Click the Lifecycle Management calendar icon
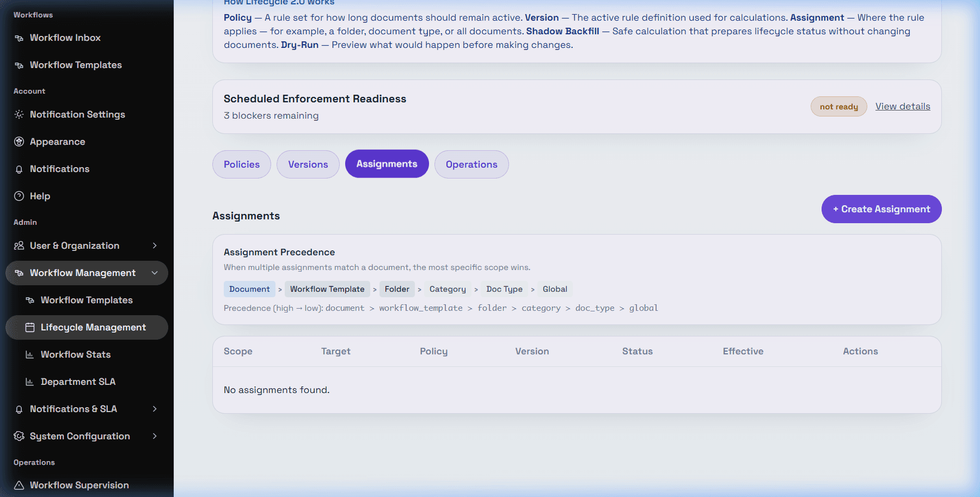Screen dimensions: 980x497 click(x=30, y=327)
